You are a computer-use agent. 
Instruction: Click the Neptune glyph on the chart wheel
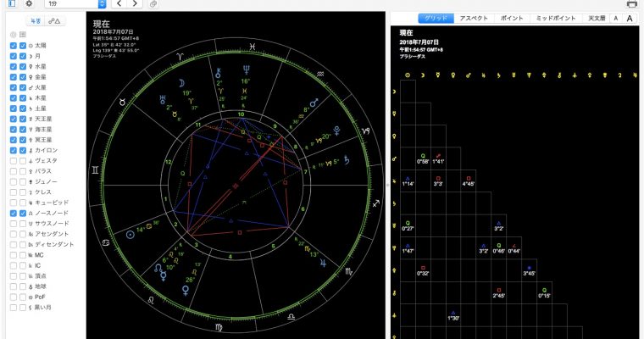(x=246, y=69)
